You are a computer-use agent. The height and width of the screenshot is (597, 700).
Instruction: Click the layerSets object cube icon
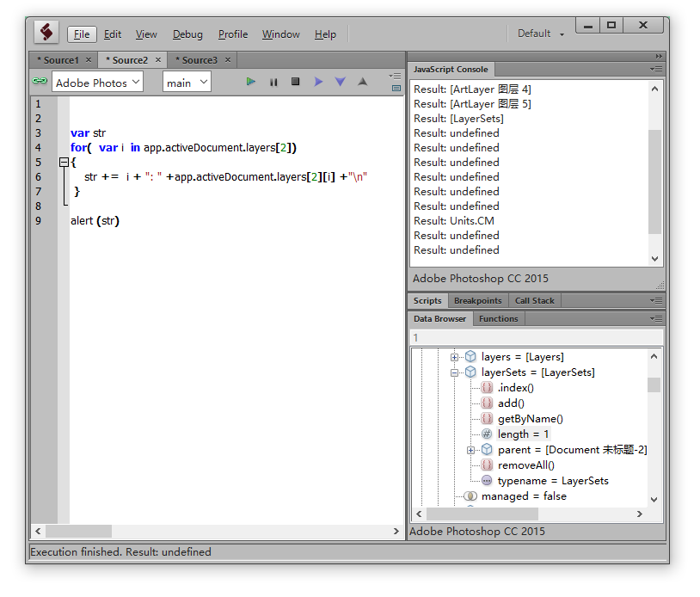click(470, 372)
